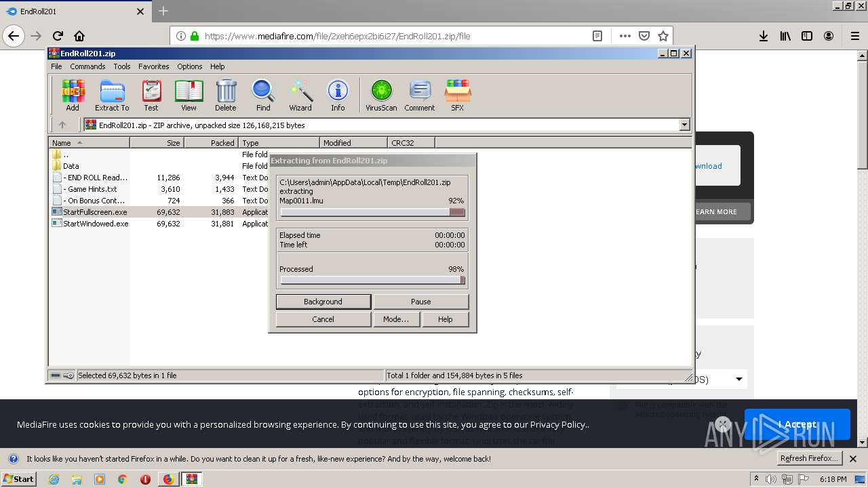868x488 pixels.
Task: Sort by the Packed column header
Action: pyautogui.click(x=211, y=142)
